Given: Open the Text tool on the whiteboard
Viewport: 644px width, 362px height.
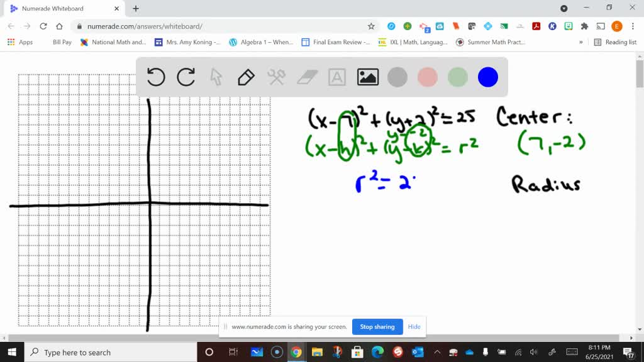Looking at the screenshot, I should (x=336, y=77).
